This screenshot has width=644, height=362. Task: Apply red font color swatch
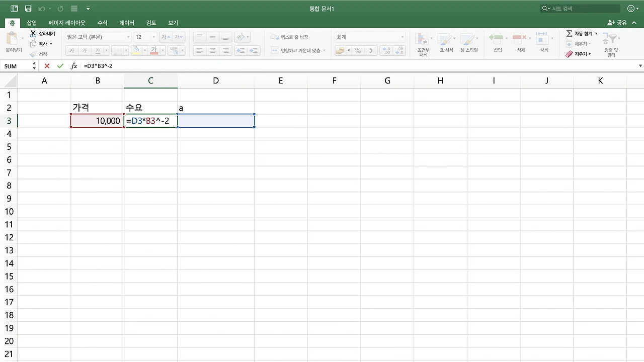coord(154,51)
